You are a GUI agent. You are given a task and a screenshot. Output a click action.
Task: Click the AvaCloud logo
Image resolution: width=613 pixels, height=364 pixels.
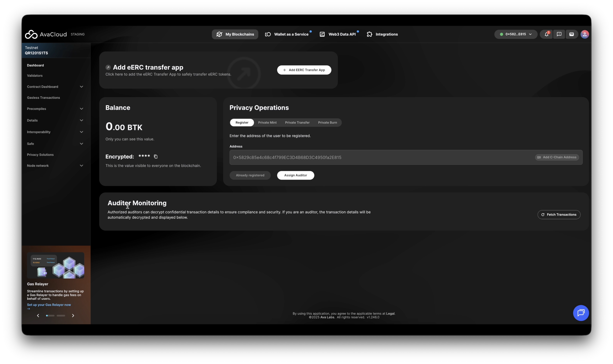[x=46, y=34]
